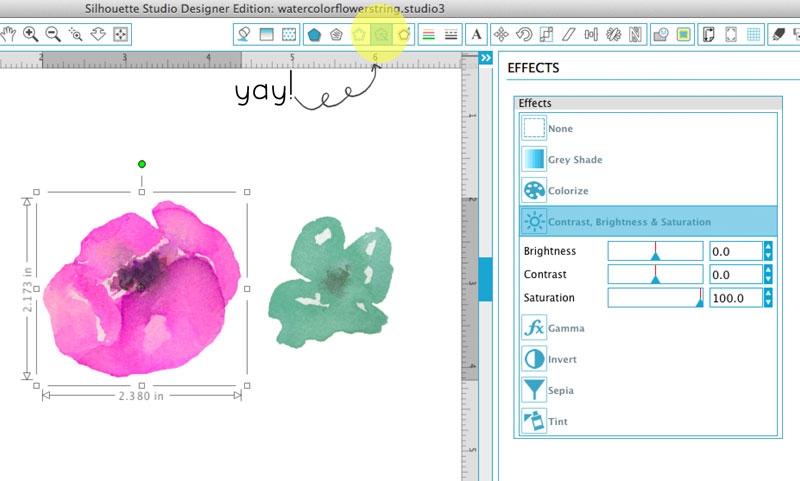Viewport: 800px width, 481px height.
Task: Collapse the side panel with double-arrow button
Action: 486,58
